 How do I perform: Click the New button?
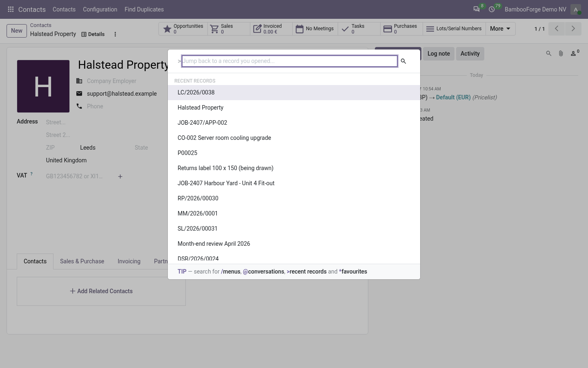point(17,31)
